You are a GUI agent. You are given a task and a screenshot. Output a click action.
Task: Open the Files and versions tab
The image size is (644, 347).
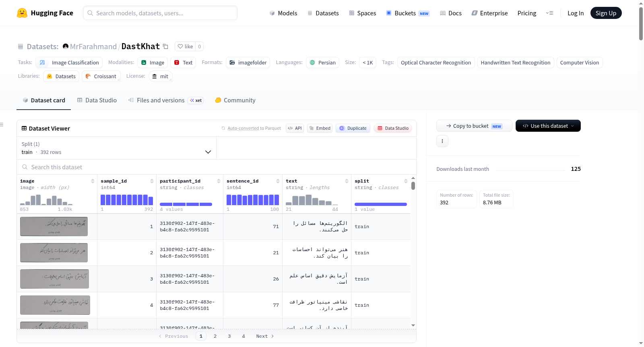(166, 100)
